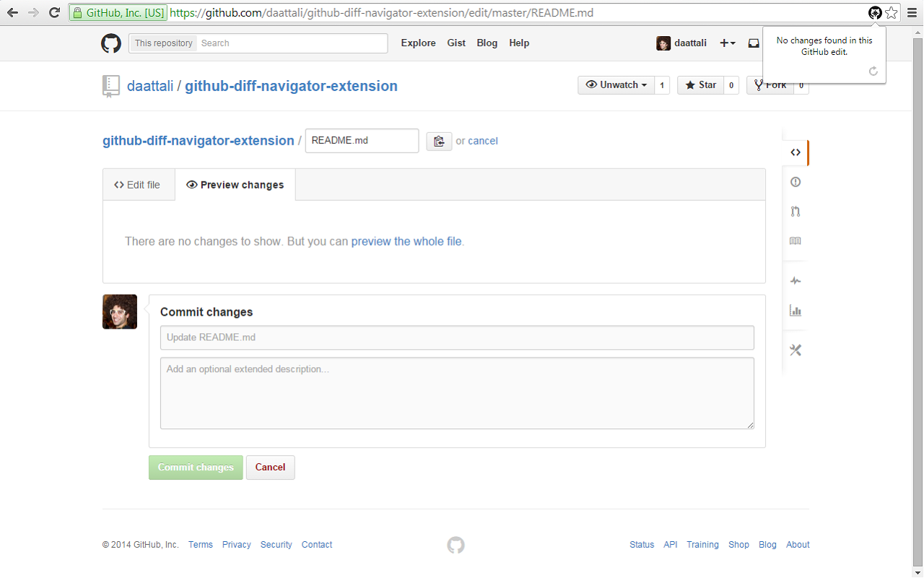
Task: Click the GitHub Octocat logo in the header
Action: pyautogui.click(x=111, y=43)
